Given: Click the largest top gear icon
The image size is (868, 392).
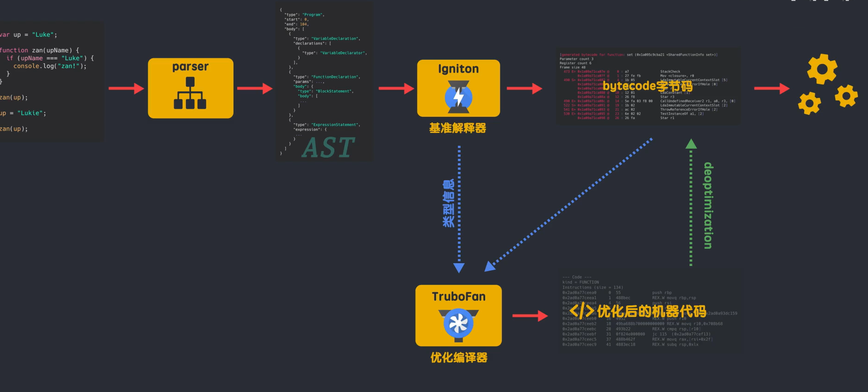Looking at the screenshot, I should pos(822,69).
